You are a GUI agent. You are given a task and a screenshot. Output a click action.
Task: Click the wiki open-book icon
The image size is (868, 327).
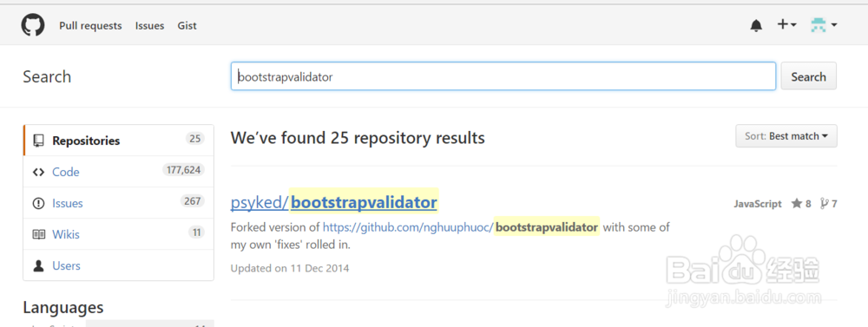click(x=38, y=234)
